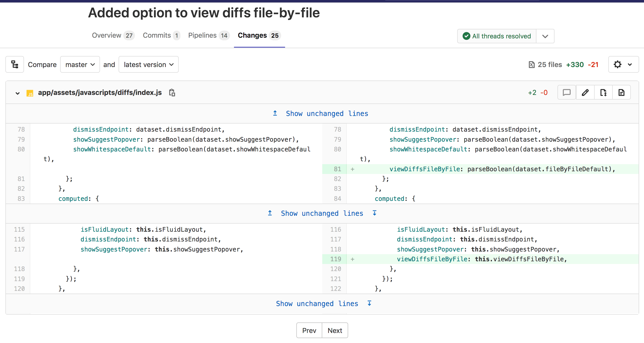
Task: Click the Next button
Action: point(334,330)
